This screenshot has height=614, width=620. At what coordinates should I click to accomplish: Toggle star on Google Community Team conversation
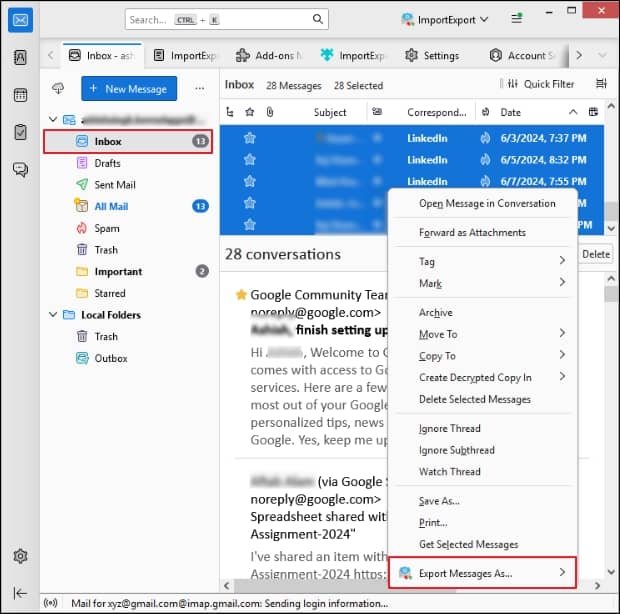241,295
